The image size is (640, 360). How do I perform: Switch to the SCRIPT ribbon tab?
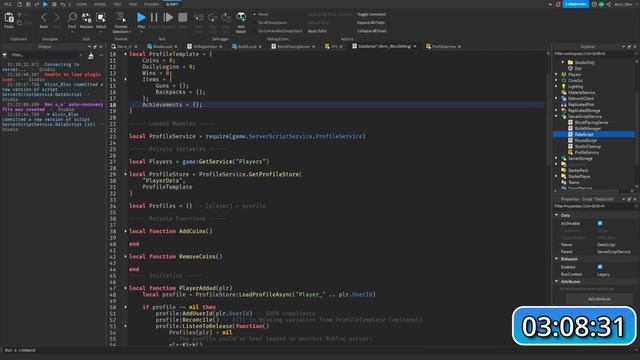coord(172,4)
